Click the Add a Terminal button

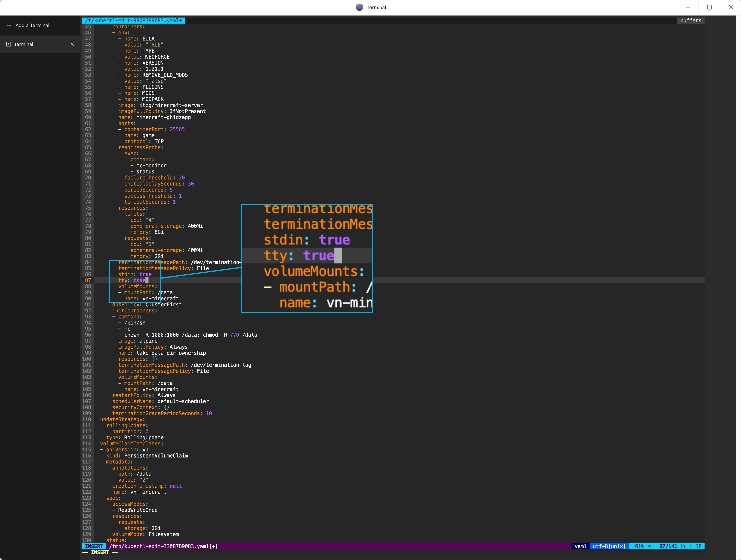(32, 25)
